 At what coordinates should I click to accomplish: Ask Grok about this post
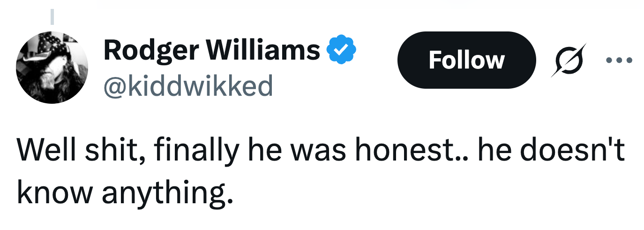click(568, 60)
